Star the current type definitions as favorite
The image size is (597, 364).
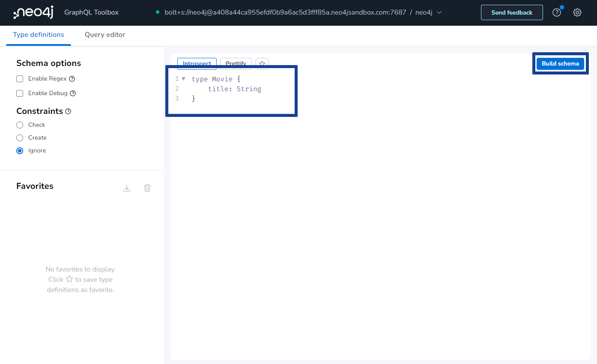(x=262, y=63)
